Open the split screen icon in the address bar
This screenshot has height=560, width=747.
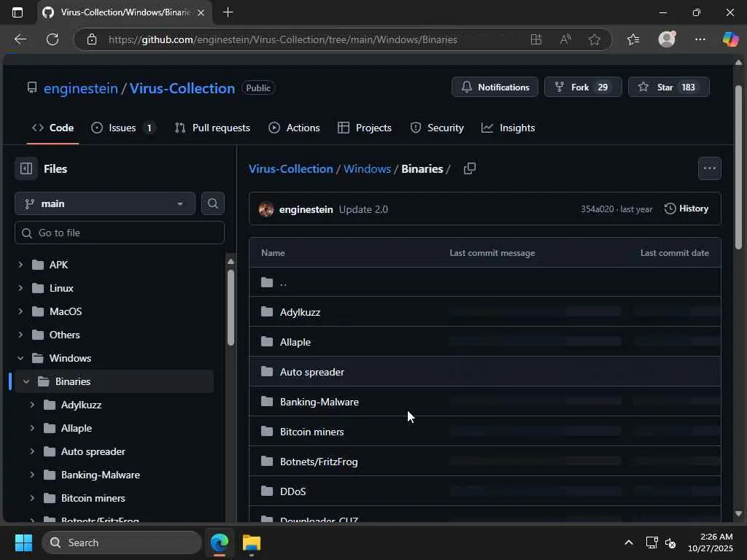point(536,39)
